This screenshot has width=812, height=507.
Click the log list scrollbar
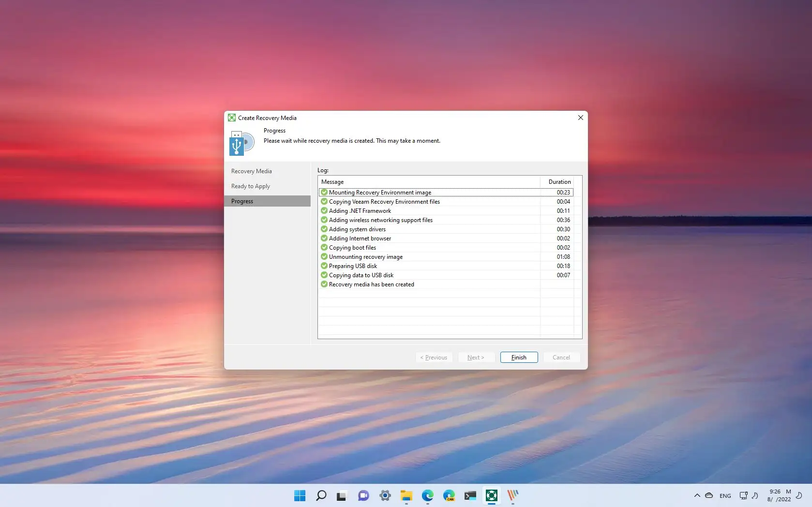point(579,256)
